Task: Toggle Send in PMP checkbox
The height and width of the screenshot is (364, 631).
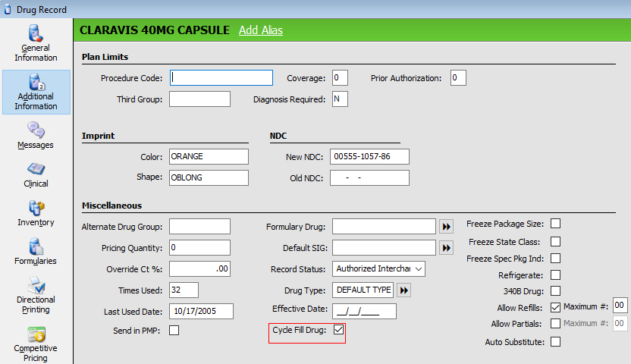Action: point(174,330)
